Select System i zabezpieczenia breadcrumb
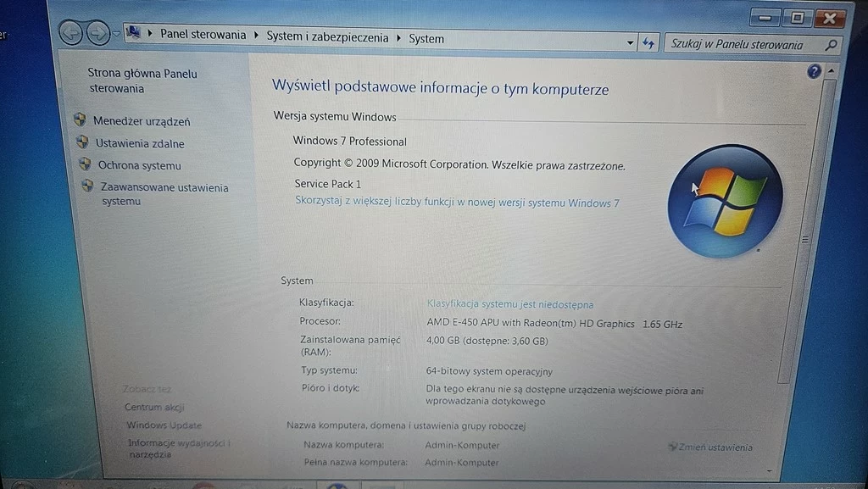The width and height of the screenshot is (868, 489). click(327, 37)
